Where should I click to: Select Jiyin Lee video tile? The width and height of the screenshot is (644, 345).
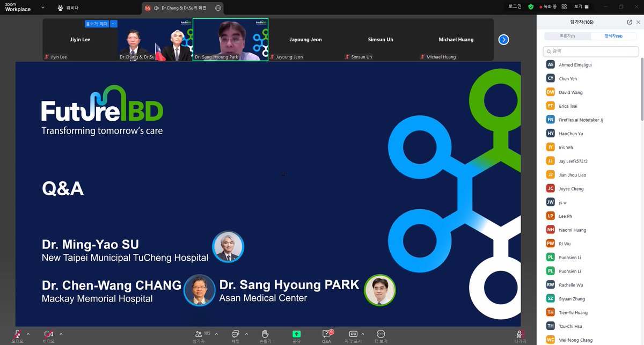(x=80, y=40)
